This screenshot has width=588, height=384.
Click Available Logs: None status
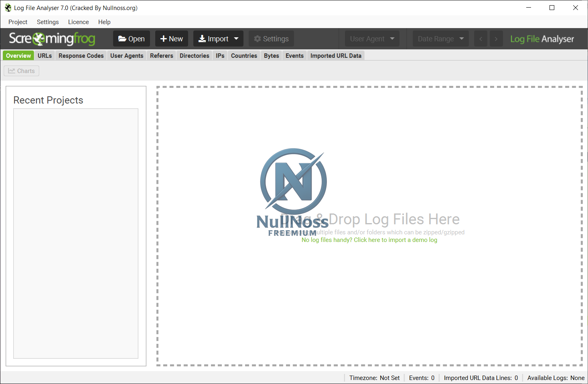point(556,378)
